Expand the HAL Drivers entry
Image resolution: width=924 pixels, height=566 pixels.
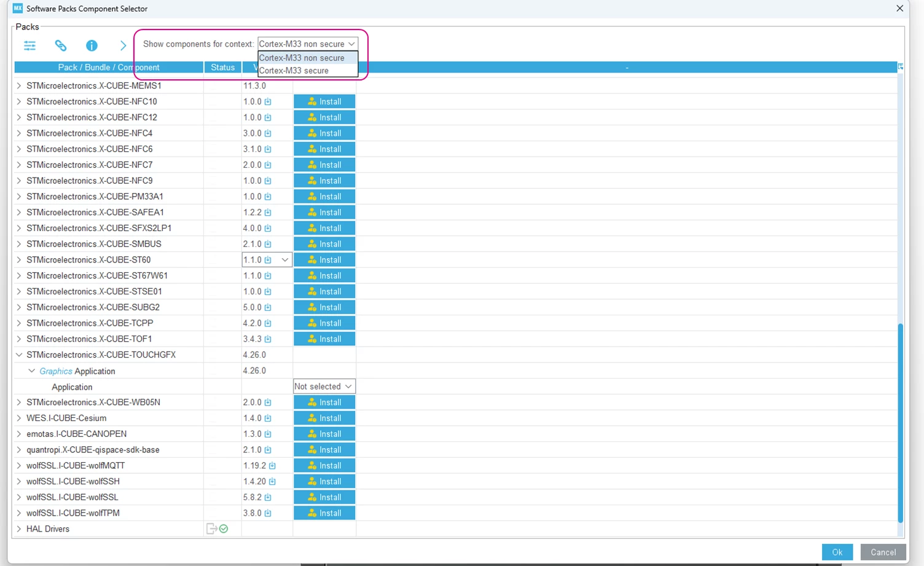(19, 529)
